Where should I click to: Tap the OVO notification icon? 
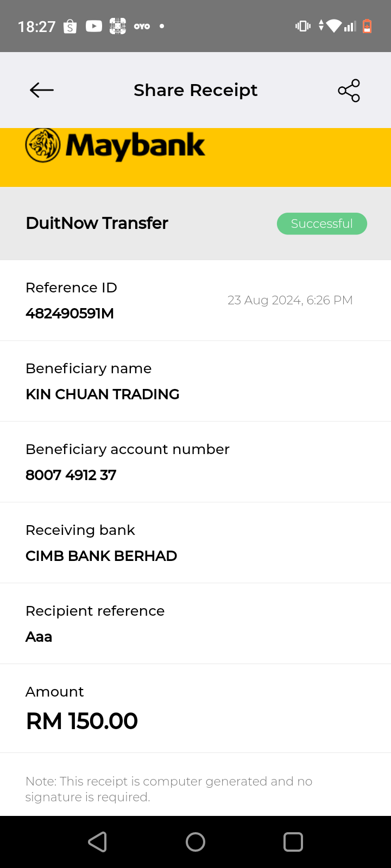(x=142, y=26)
